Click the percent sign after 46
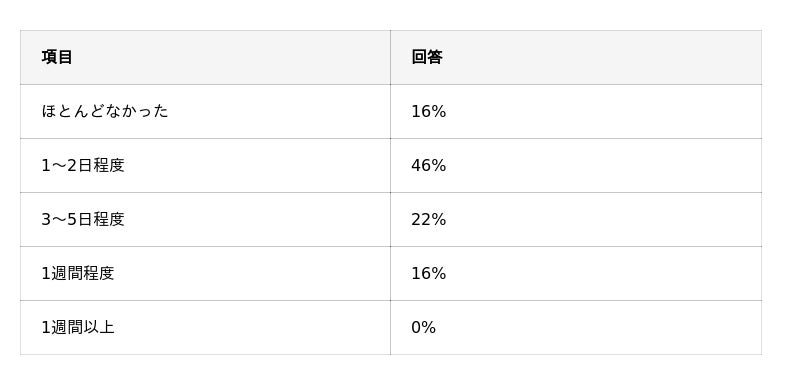Image resolution: width=800 pixels, height=385 pixels. [x=439, y=165]
